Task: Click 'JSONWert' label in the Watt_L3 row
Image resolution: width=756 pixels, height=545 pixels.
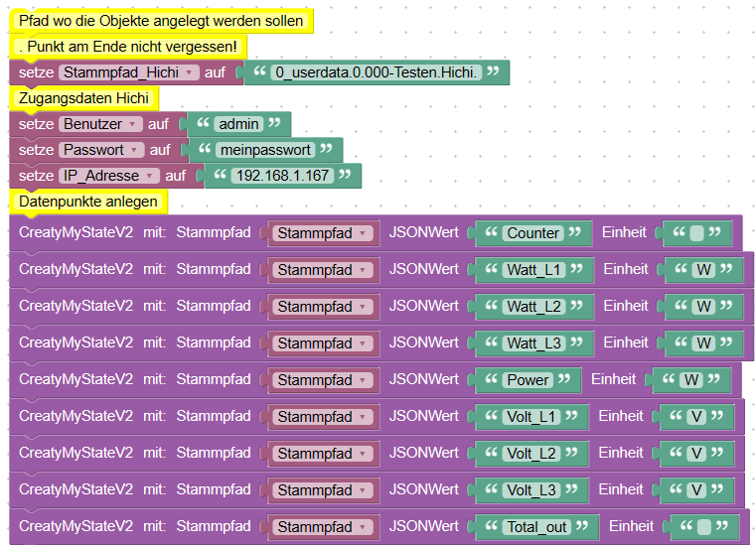Action: tap(424, 342)
